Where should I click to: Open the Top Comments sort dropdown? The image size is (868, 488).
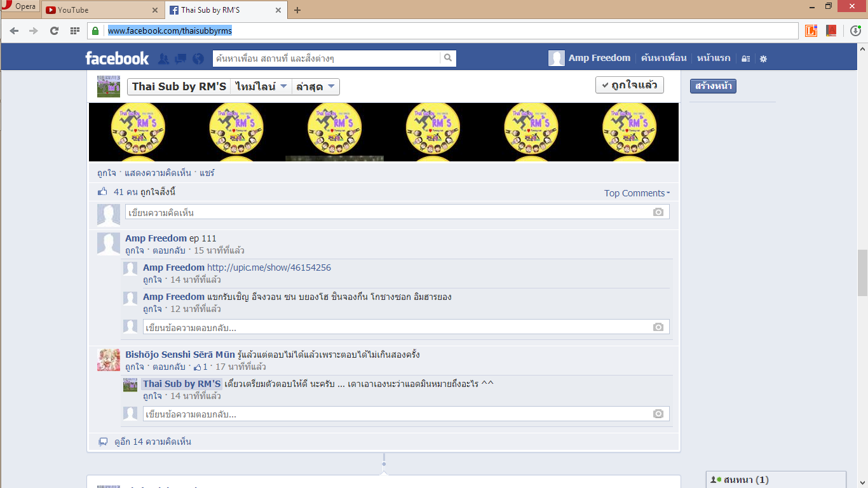pyautogui.click(x=637, y=193)
